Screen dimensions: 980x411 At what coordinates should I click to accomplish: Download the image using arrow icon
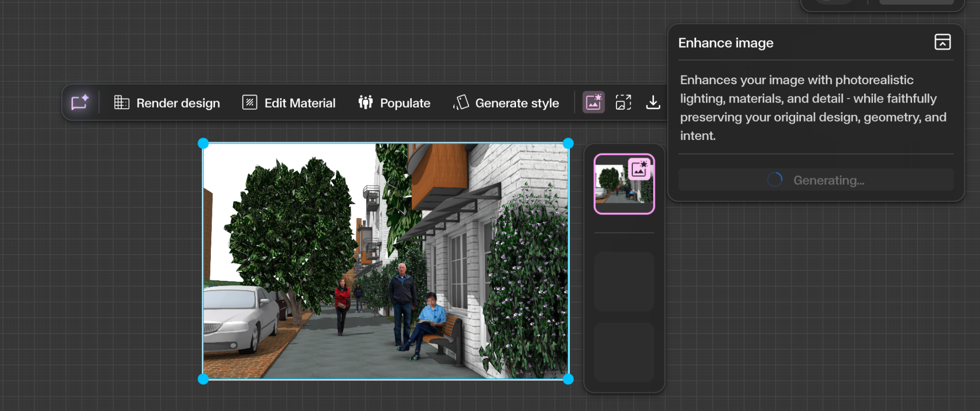click(x=653, y=103)
